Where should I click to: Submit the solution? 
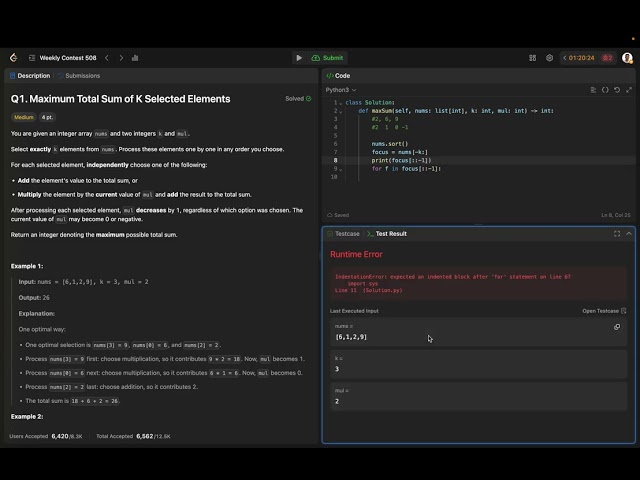point(327,58)
